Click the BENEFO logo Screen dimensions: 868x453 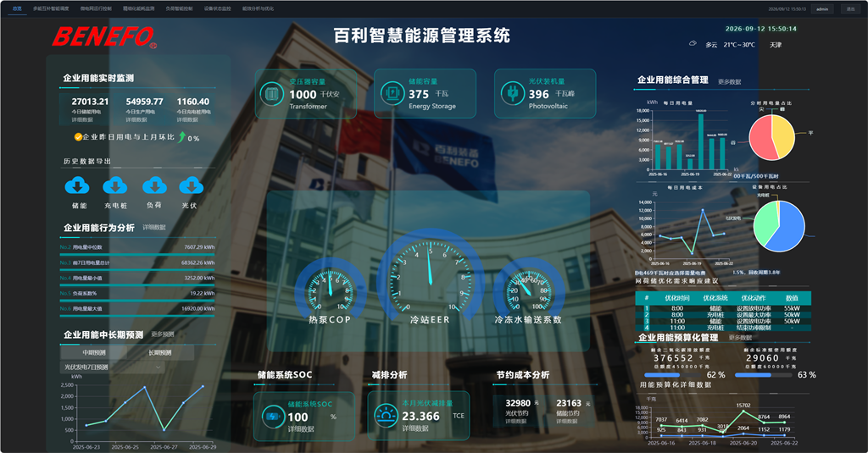pyautogui.click(x=104, y=37)
